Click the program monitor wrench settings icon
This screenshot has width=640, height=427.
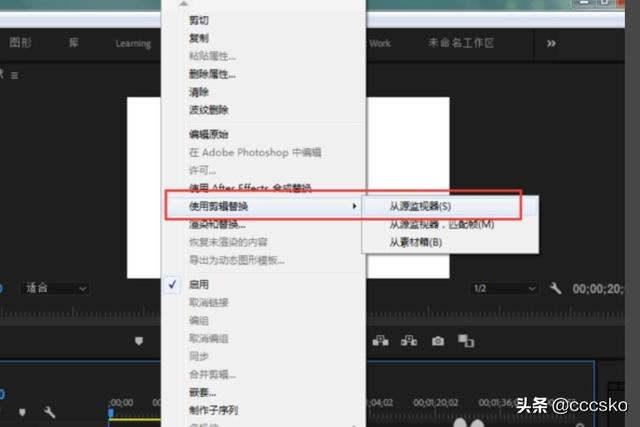tap(556, 288)
